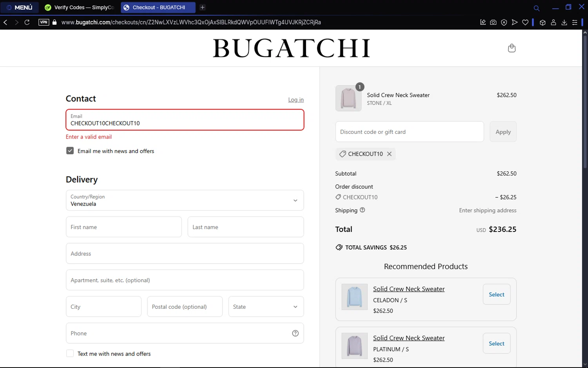Click the Phone number field
Image resolution: width=588 pixels, height=368 pixels.
tap(185, 333)
